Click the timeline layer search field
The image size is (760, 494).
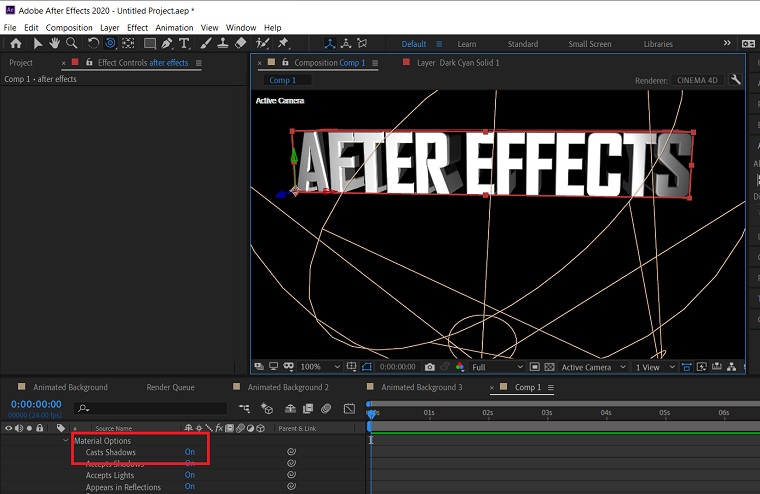click(x=152, y=408)
